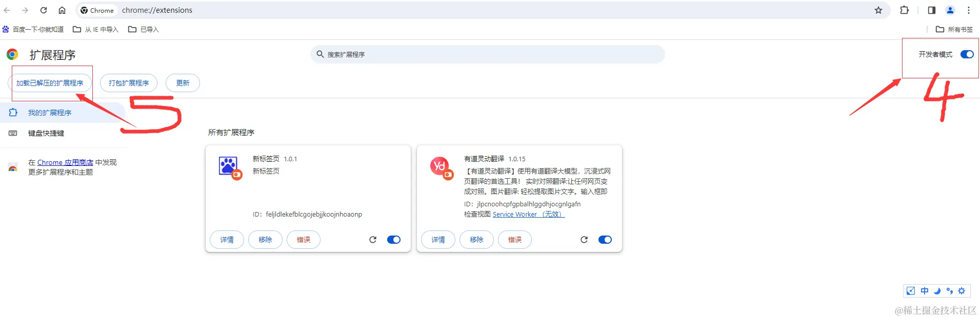The width and height of the screenshot is (980, 319).
Task: Reload the 新标签页 extension
Action: coord(373,240)
